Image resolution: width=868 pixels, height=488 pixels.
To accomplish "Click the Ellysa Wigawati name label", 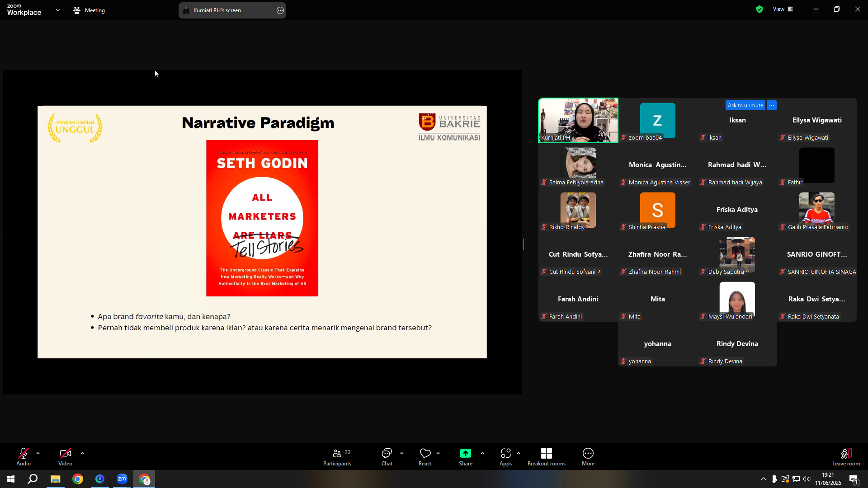I will pos(808,138).
